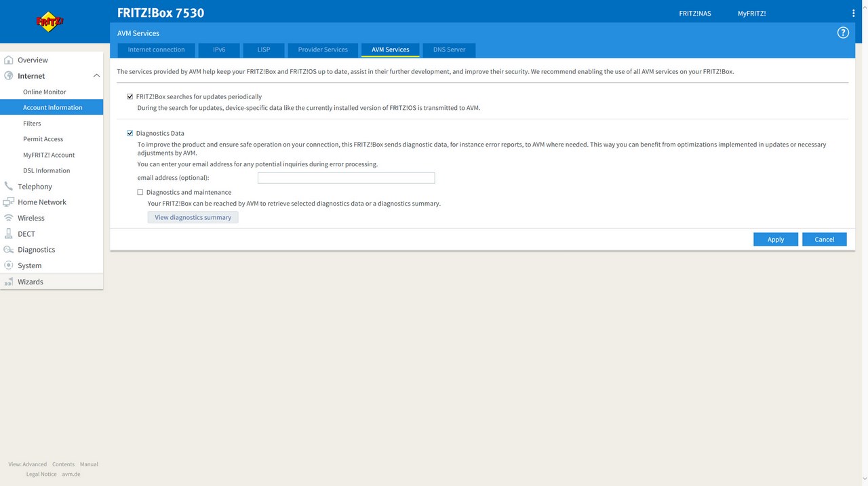Click the AVM Services page heading
Screen dimensions: 868x486
[138, 33]
